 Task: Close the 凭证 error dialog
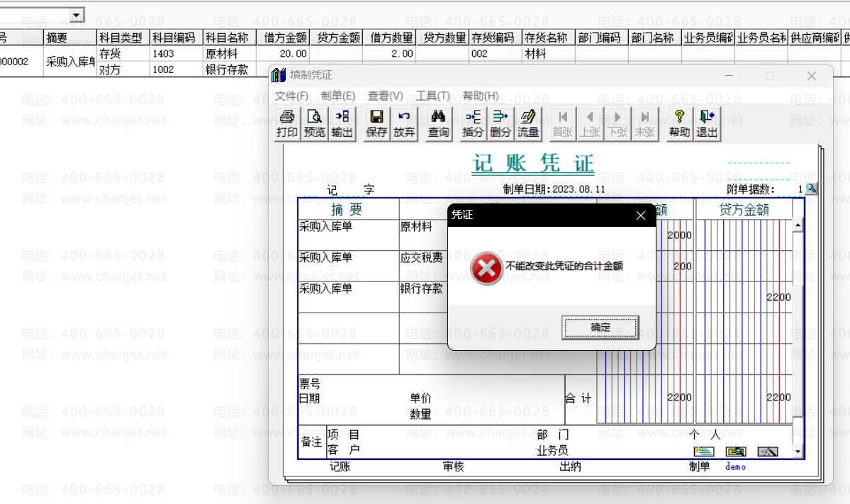pyautogui.click(x=641, y=215)
